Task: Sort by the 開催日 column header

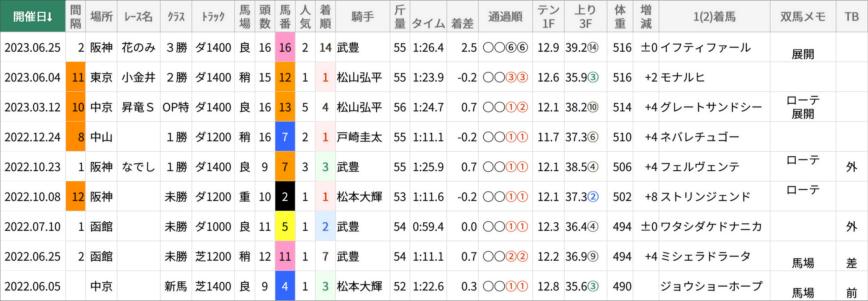Action: (33, 16)
